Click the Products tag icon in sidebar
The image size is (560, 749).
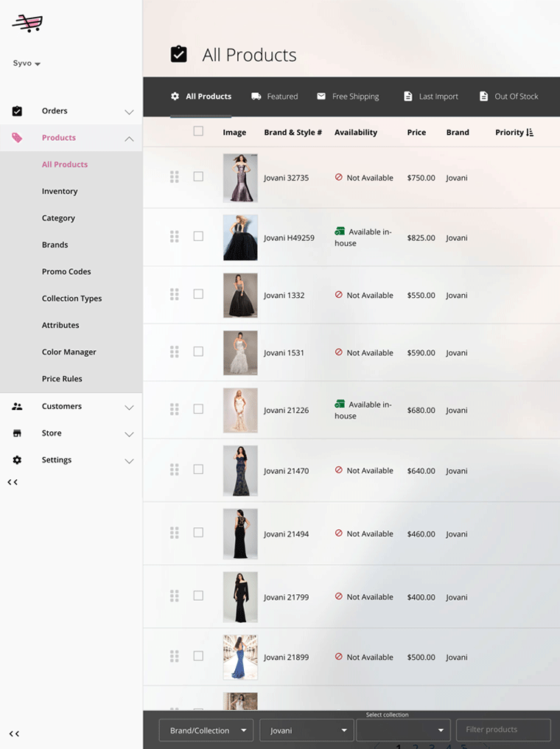point(17,138)
